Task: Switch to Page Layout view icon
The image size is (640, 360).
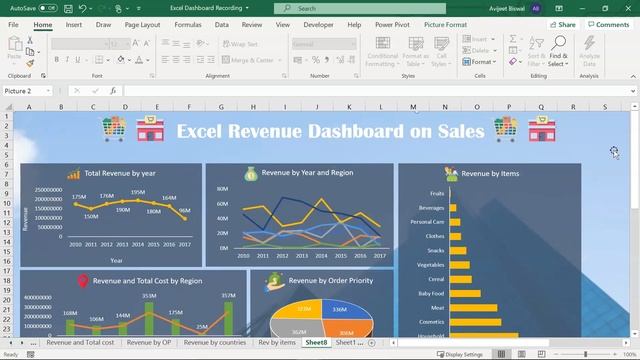Action: (x=521, y=354)
